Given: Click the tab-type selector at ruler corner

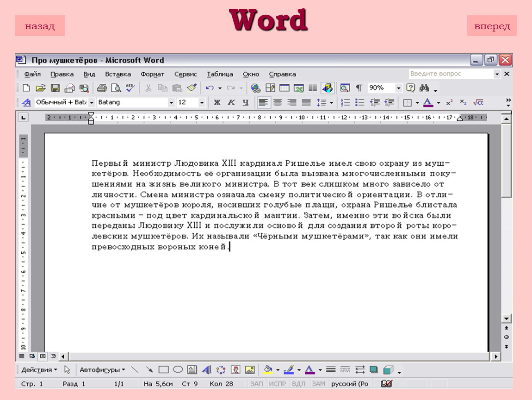Looking at the screenshot, I should (x=23, y=118).
